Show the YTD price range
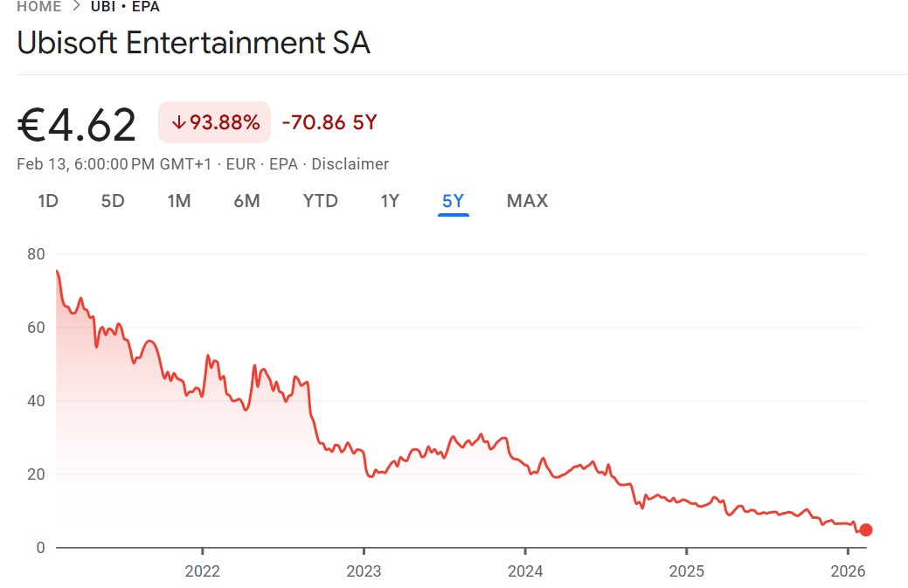Viewport: 908px width, 588px height. click(320, 201)
